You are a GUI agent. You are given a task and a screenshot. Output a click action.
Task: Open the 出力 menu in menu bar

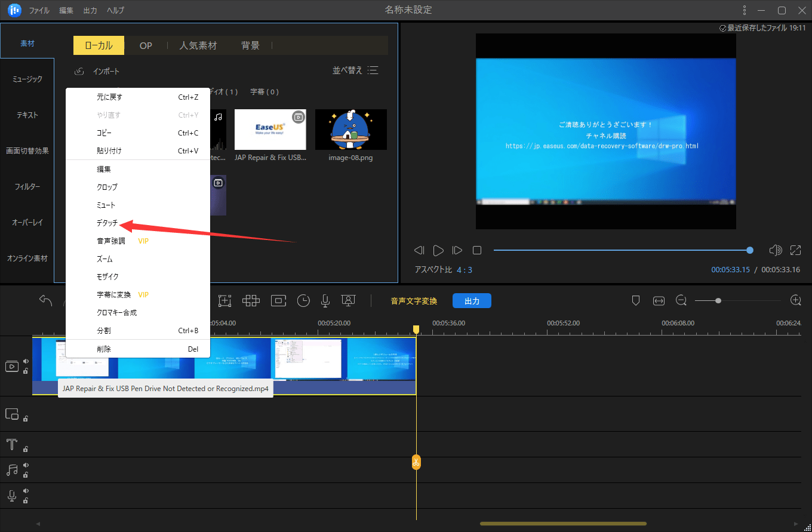[90, 11]
